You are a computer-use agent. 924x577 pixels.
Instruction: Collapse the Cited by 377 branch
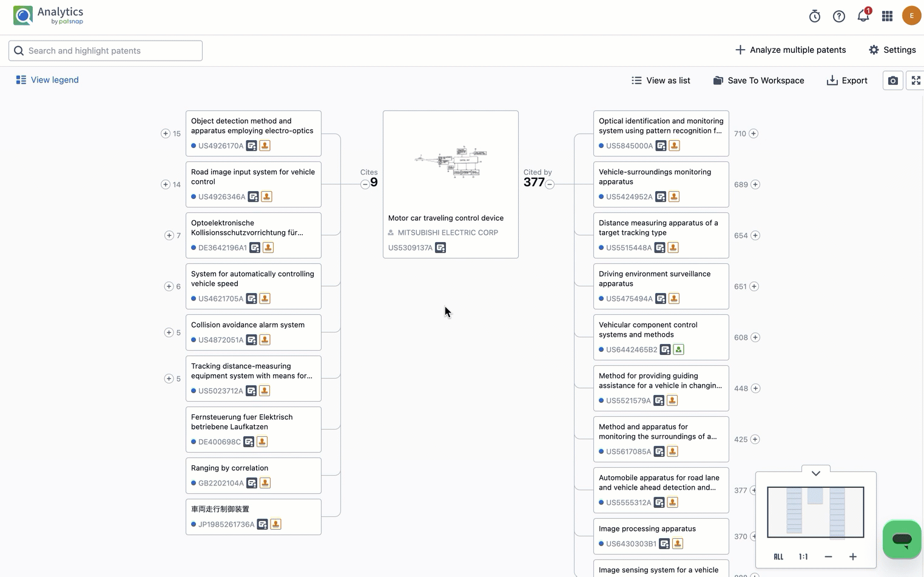point(550,184)
